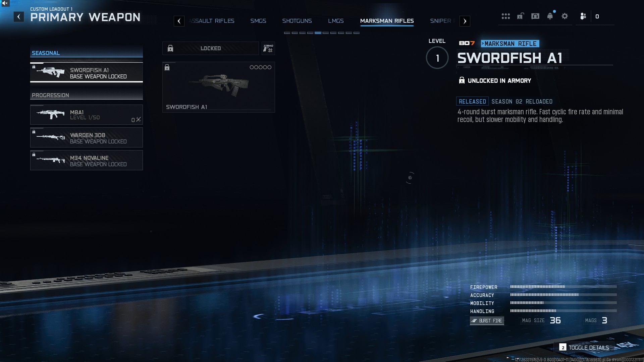Click the Locked equip button
644x362 pixels.
(211, 48)
